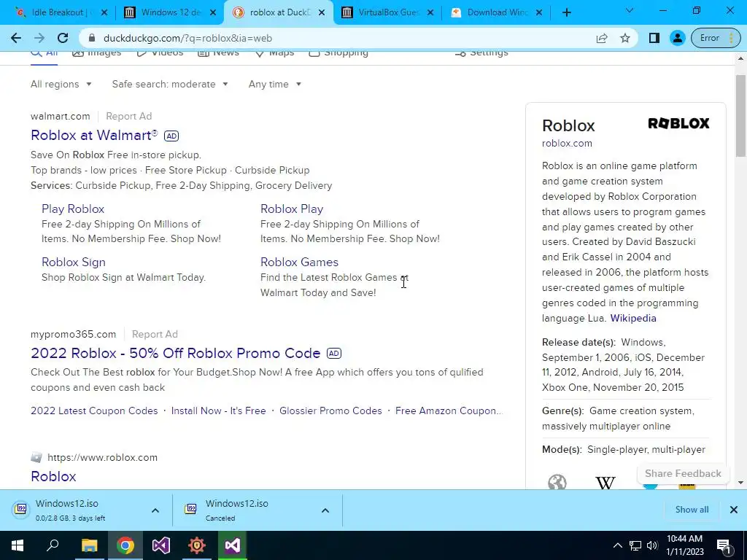Click Show all downloads
The height and width of the screenshot is (560, 747).
point(692,510)
